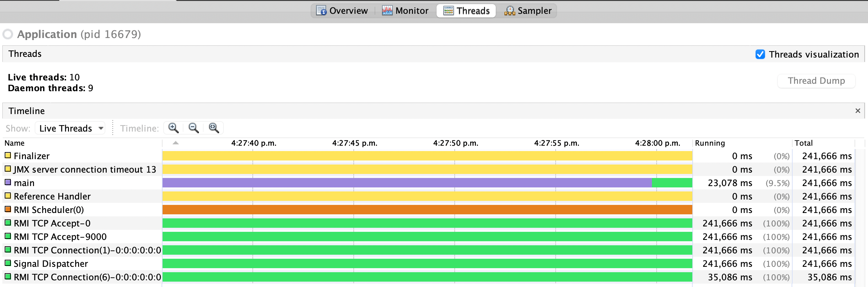Click the main thread purple state icon

8,182
